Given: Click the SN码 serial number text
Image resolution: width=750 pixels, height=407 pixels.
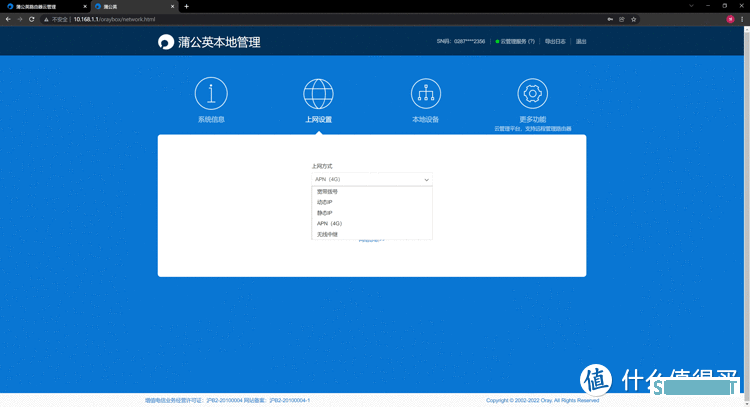Looking at the screenshot, I should click(461, 42).
